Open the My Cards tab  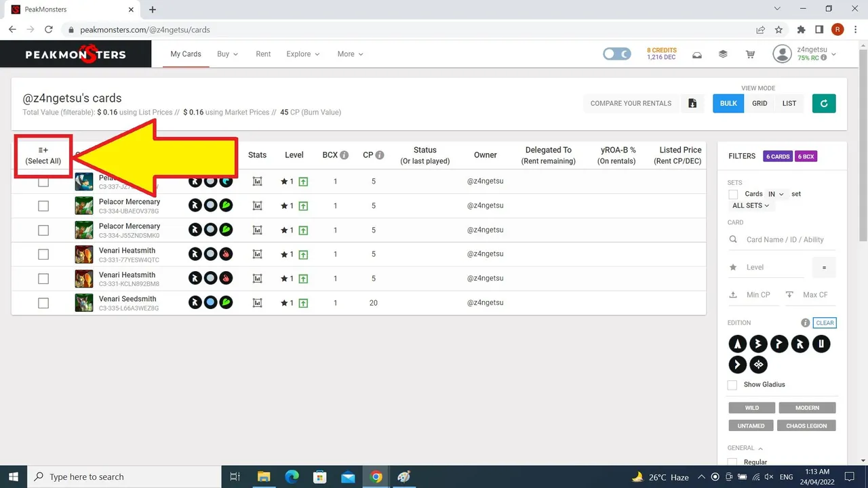point(186,54)
